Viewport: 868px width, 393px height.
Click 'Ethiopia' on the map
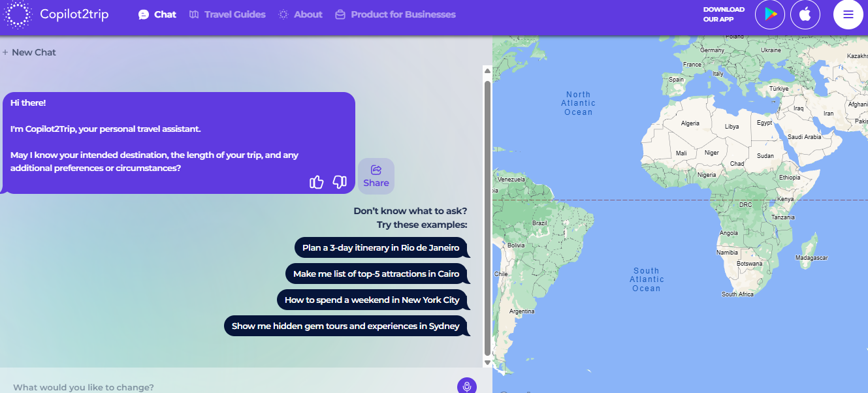(790, 178)
